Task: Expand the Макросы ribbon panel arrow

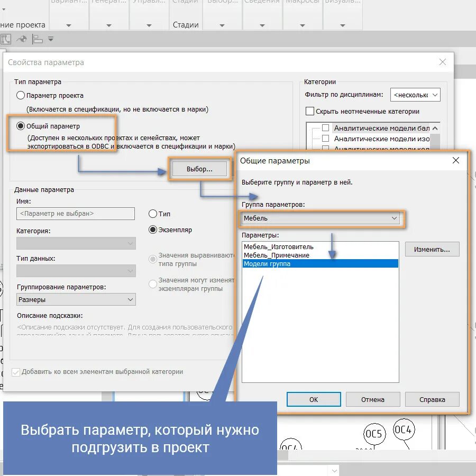Action: click(x=303, y=25)
